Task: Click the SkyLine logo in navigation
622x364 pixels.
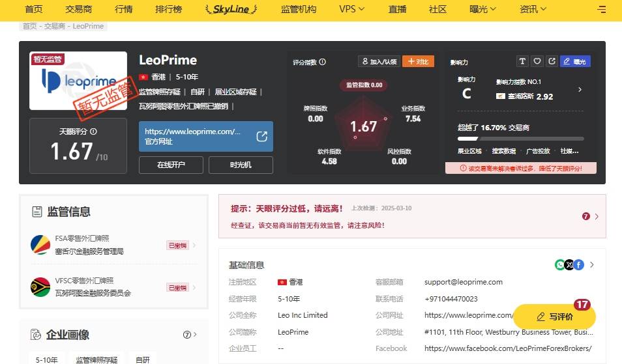Action: tap(231, 9)
